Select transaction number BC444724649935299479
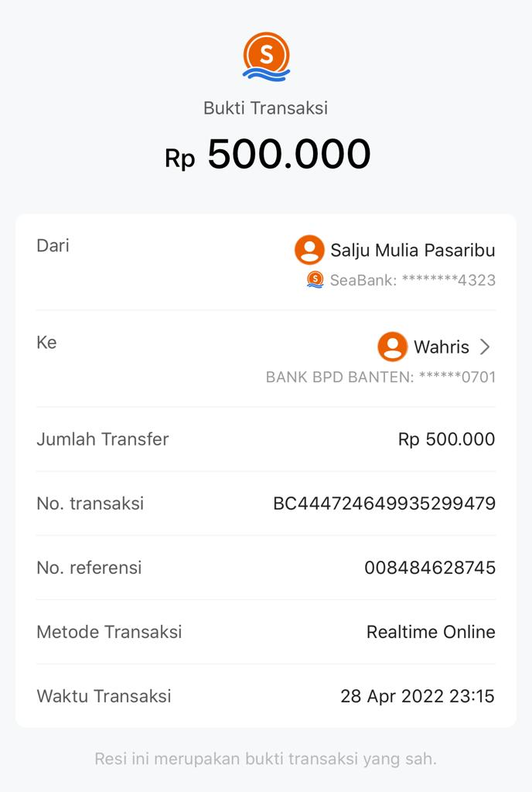Screen dimensions: 532x792 pos(384,504)
